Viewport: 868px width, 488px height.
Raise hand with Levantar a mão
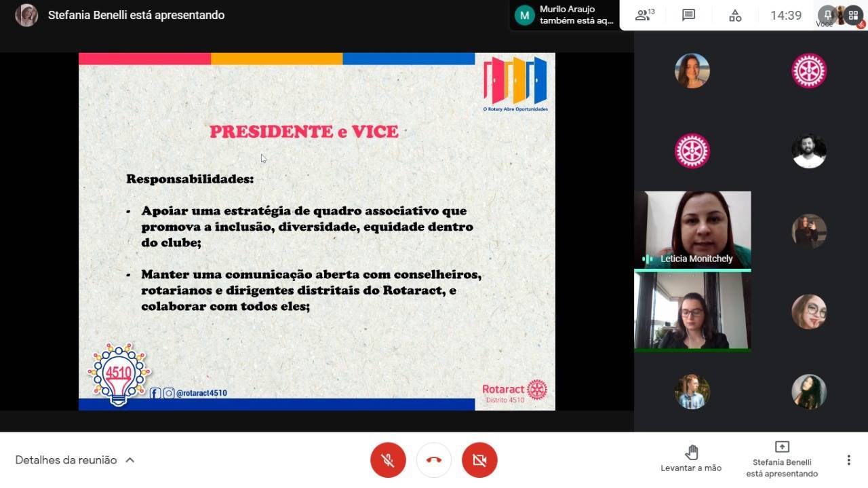pos(691,459)
